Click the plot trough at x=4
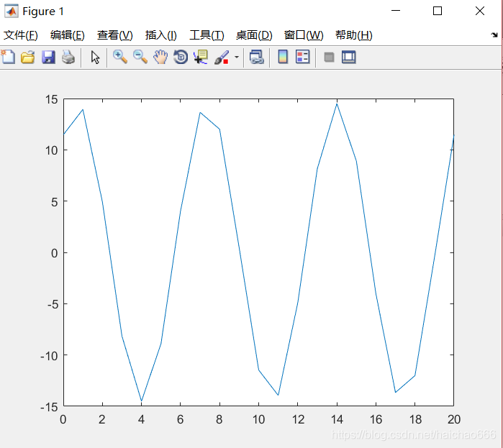 [142, 401]
